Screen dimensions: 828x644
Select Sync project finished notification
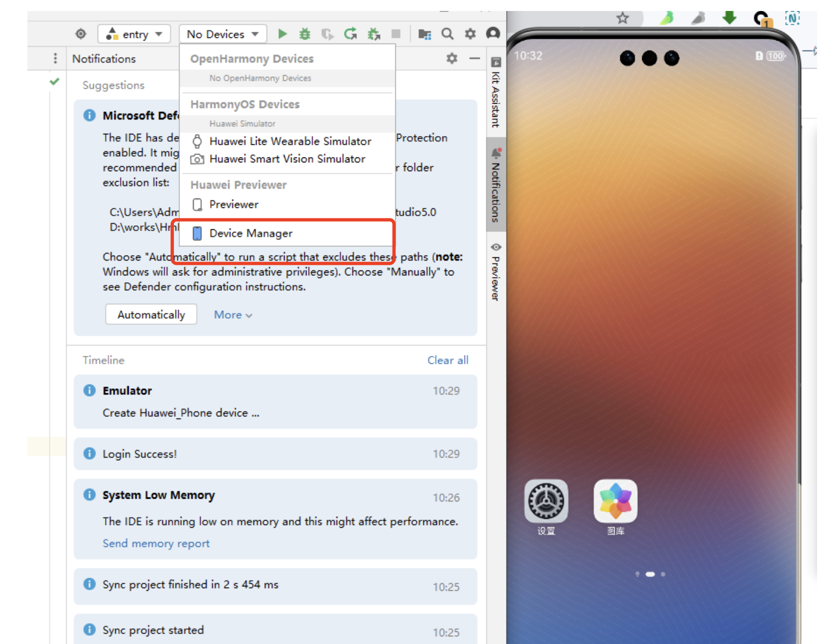[275, 586]
